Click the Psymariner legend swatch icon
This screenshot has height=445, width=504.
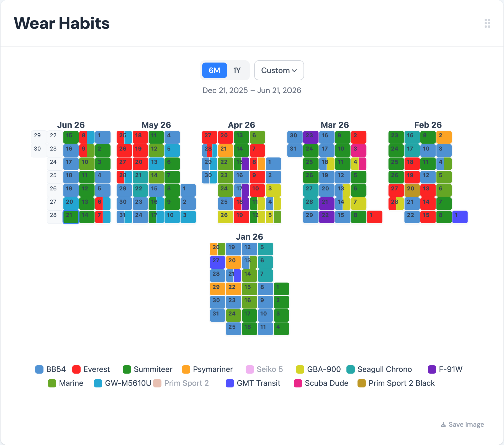click(x=186, y=369)
